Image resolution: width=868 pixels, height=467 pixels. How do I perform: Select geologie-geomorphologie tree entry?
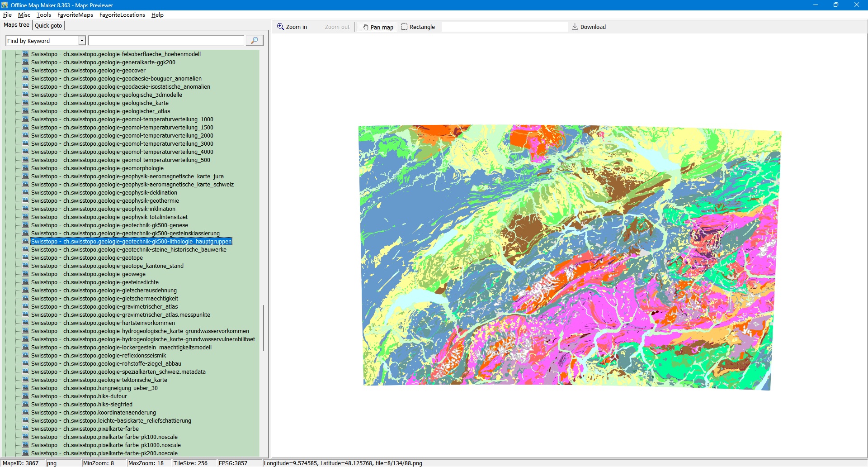tap(97, 168)
